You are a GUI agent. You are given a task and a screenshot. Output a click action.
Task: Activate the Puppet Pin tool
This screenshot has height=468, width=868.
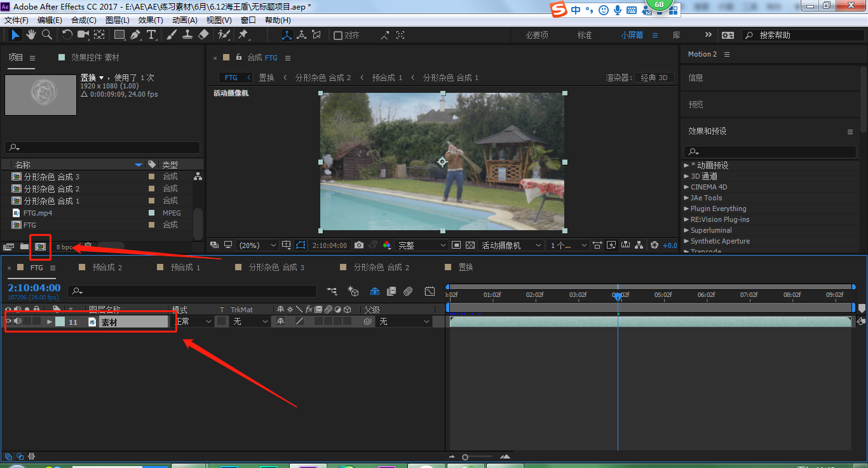click(243, 35)
